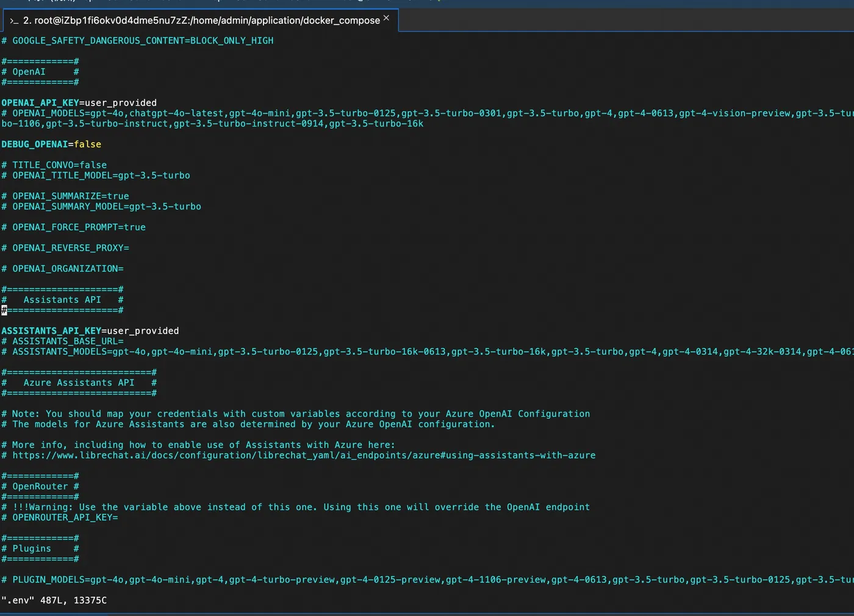Click the "# OpenRouter #" section header

tap(40, 487)
